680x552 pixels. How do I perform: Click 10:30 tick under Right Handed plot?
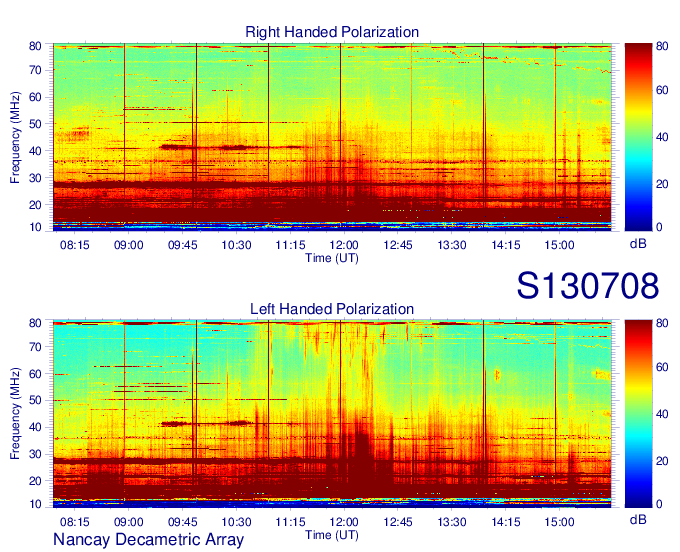point(236,245)
